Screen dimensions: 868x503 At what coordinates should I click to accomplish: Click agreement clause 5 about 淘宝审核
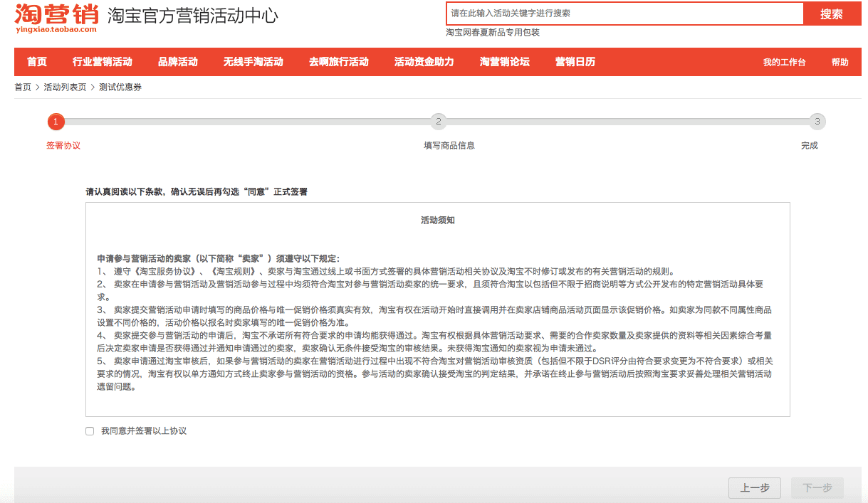435,374
